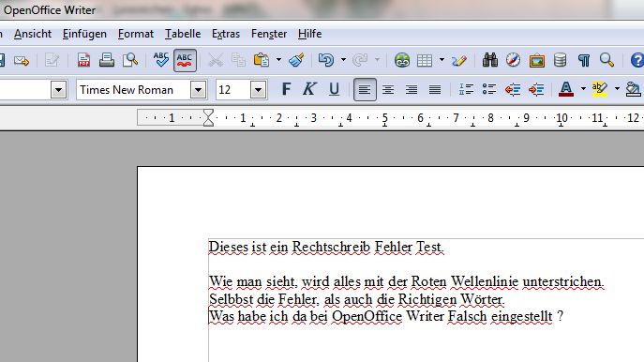The width and height of the screenshot is (644, 362).
Task: Click the cut scissors icon
Action: point(216,60)
